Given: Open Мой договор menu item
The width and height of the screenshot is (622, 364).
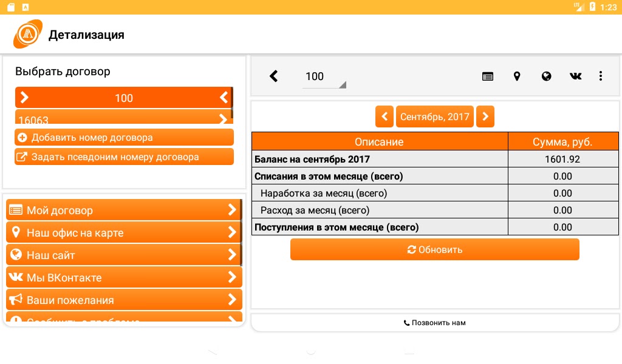Looking at the screenshot, I should [123, 210].
